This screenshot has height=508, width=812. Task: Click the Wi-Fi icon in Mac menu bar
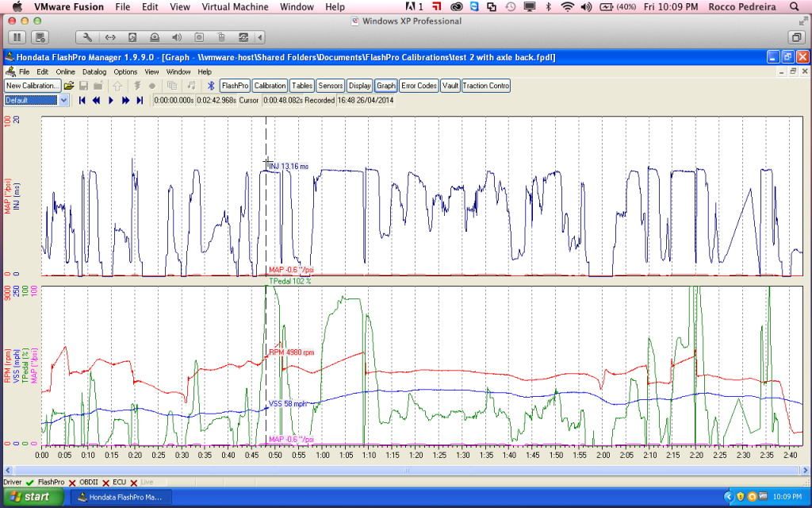[x=568, y=6]
